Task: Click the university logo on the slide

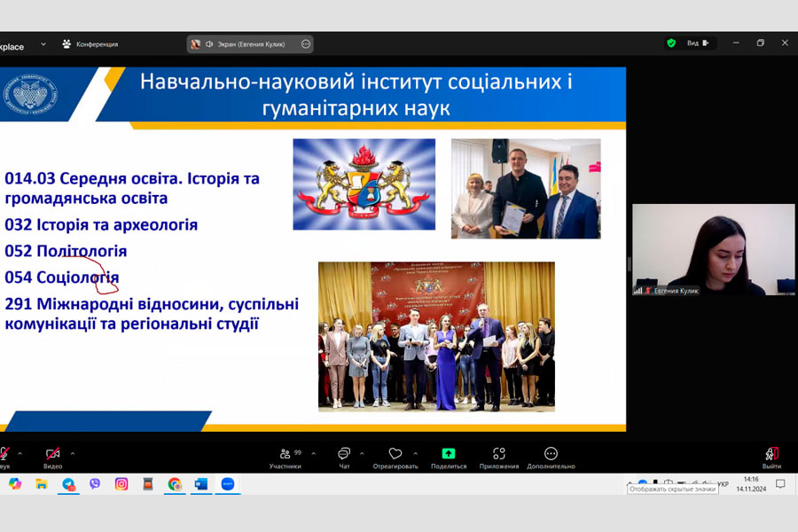Action: click(30, 94)
